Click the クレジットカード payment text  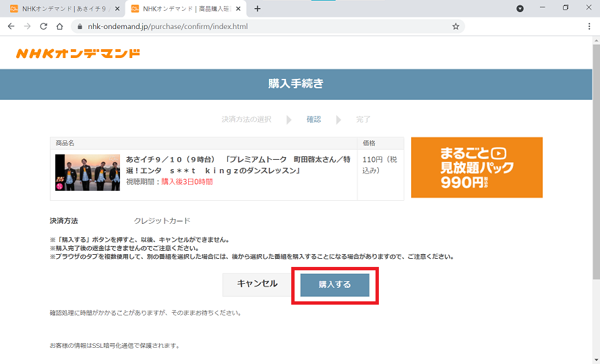pos(162,221)
